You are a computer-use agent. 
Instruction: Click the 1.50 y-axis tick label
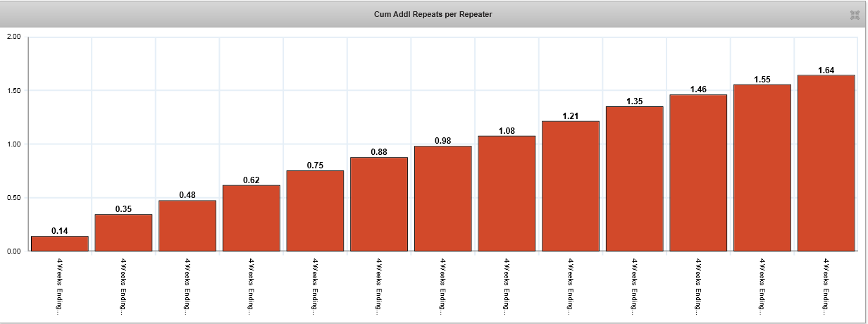(13, 91)
